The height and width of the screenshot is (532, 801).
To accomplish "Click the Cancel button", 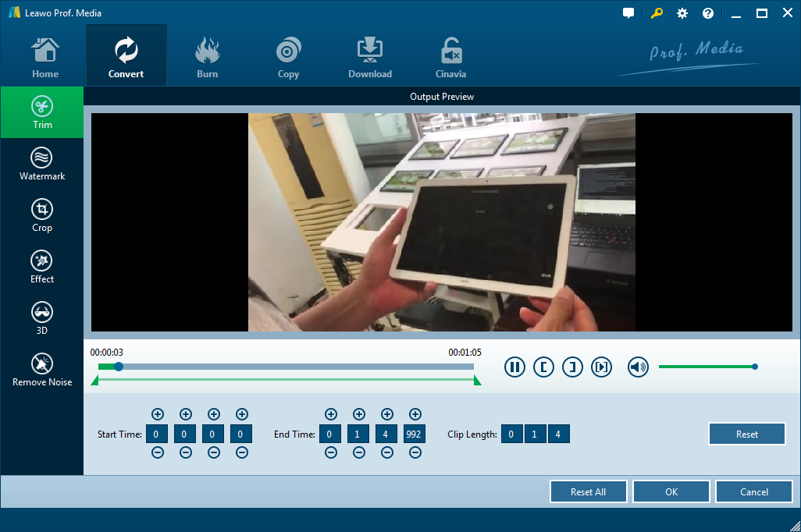I will 754,491.
